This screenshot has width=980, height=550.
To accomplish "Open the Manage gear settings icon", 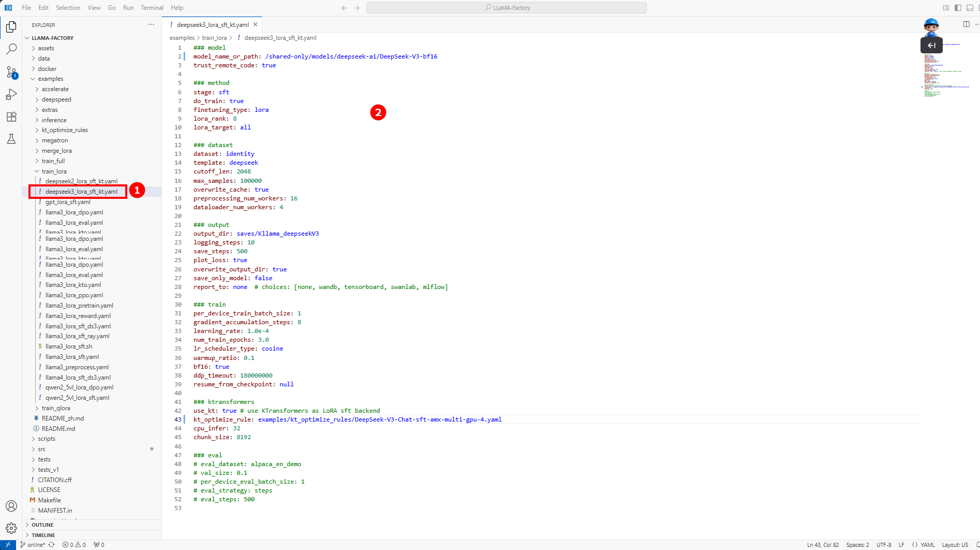I will pyautogui.click(x=11, y=528).
